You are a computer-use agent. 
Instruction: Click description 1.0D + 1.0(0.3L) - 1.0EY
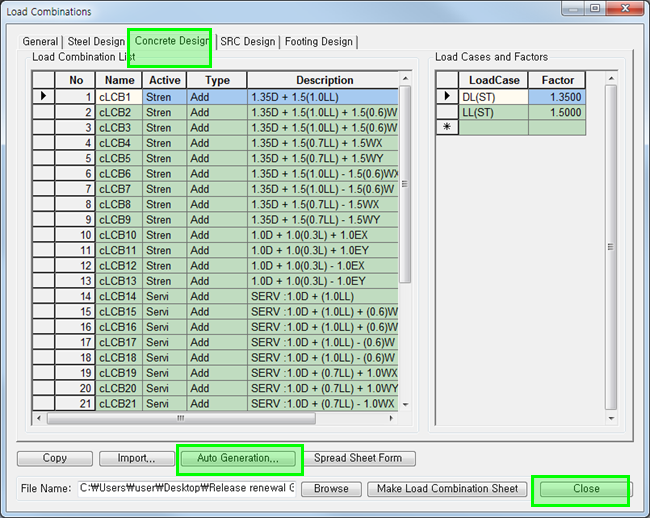[323, 281]
